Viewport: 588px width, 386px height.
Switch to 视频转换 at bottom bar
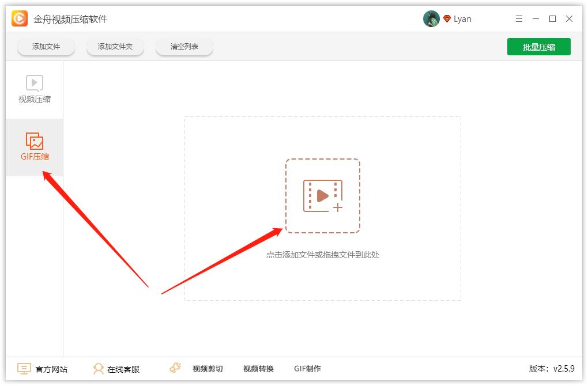(258, 369)
